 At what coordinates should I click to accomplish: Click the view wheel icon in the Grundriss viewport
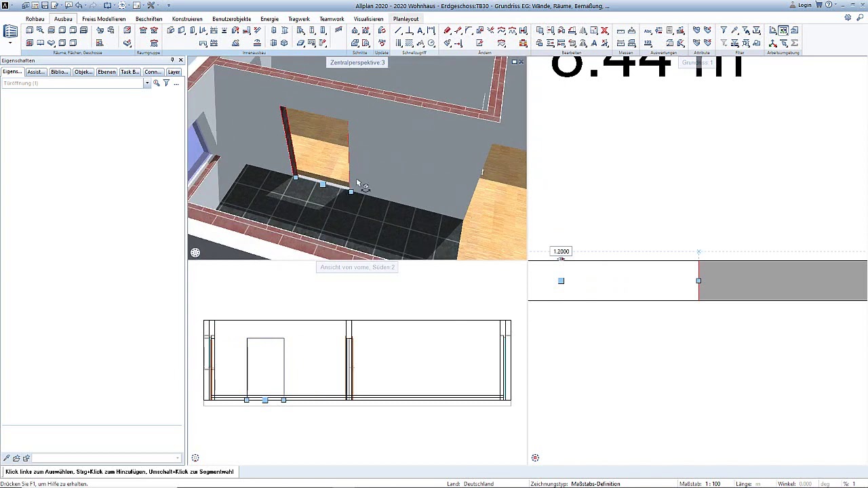tap(535, 458)
